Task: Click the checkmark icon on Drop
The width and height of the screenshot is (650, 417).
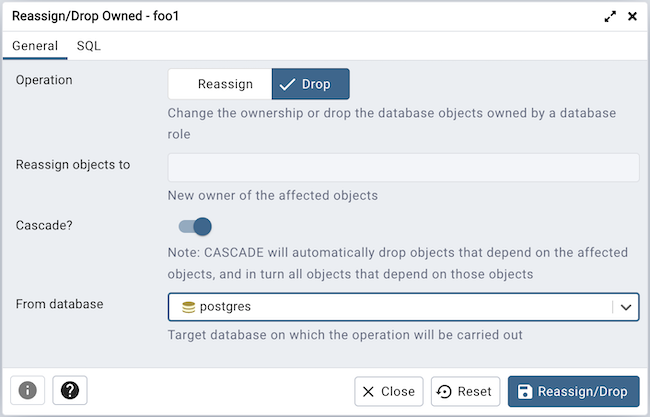Action: 286,84
